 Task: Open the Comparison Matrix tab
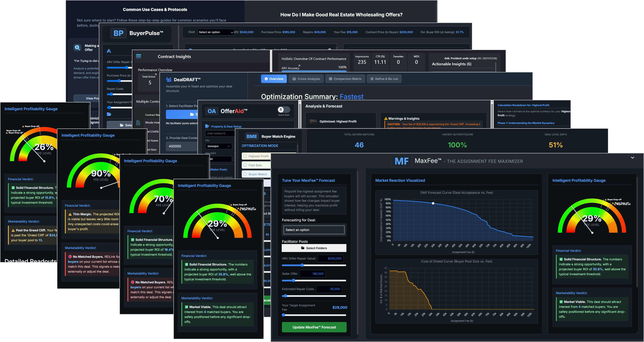(x=345, y=79)
